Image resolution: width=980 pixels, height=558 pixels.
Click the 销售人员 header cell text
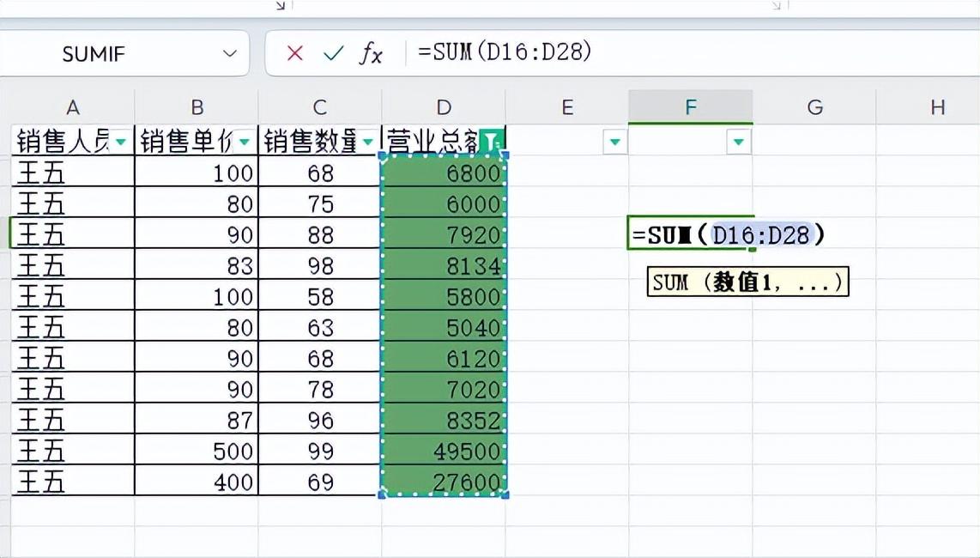63,142
